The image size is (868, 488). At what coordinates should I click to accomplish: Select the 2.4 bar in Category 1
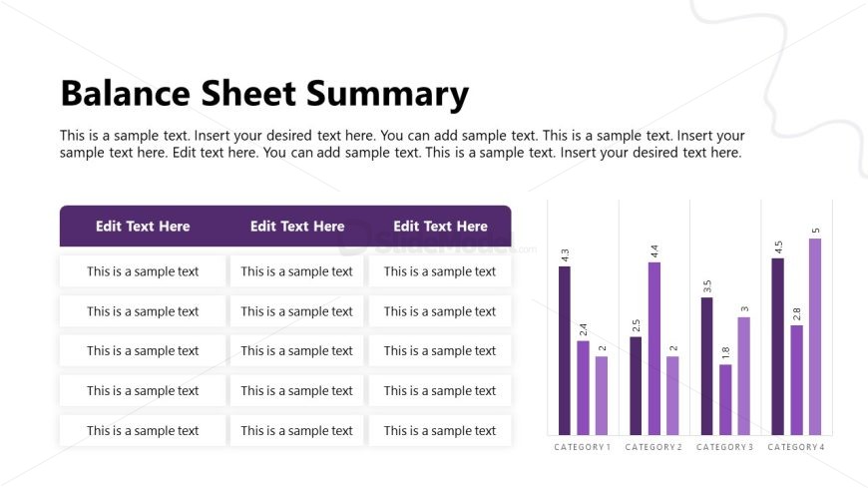click(583, 387)
